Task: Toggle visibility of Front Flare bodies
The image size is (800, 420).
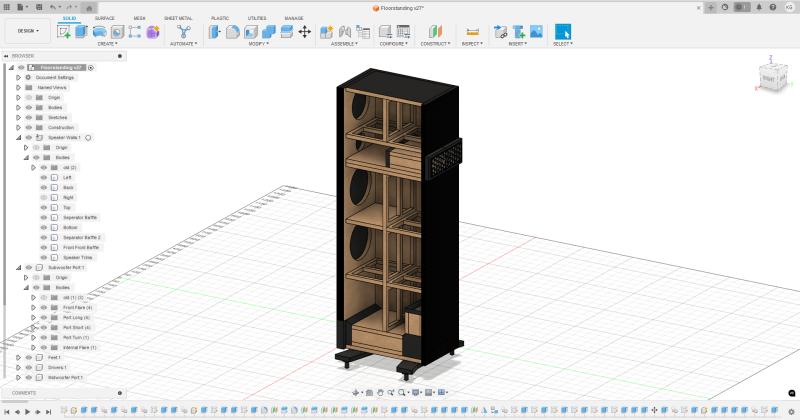Action: 44,307
